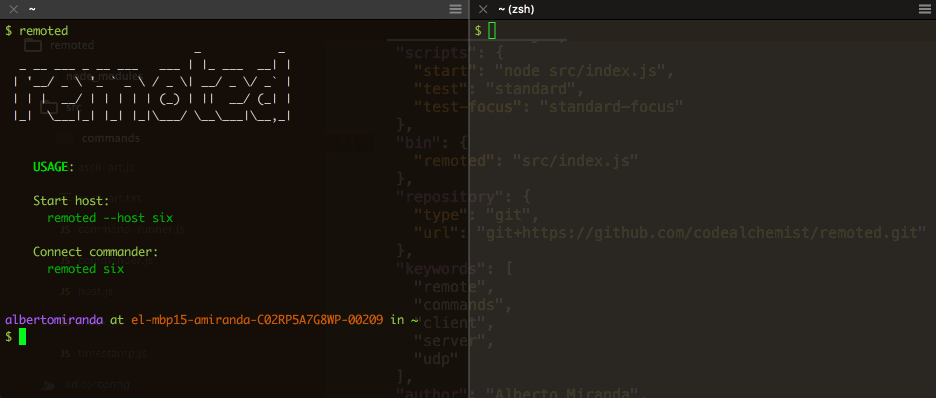Click faded '"remoted": "src/index.js"' bin entry
Image resolution: width=936 pixels, height=398 pixels.
tap(526, 160)
